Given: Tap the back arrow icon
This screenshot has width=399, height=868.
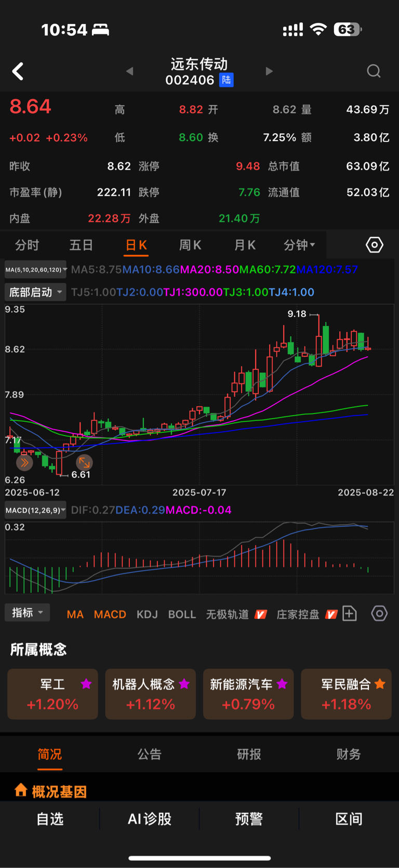Looking at the screenshot, I should (x=18, y=71).
